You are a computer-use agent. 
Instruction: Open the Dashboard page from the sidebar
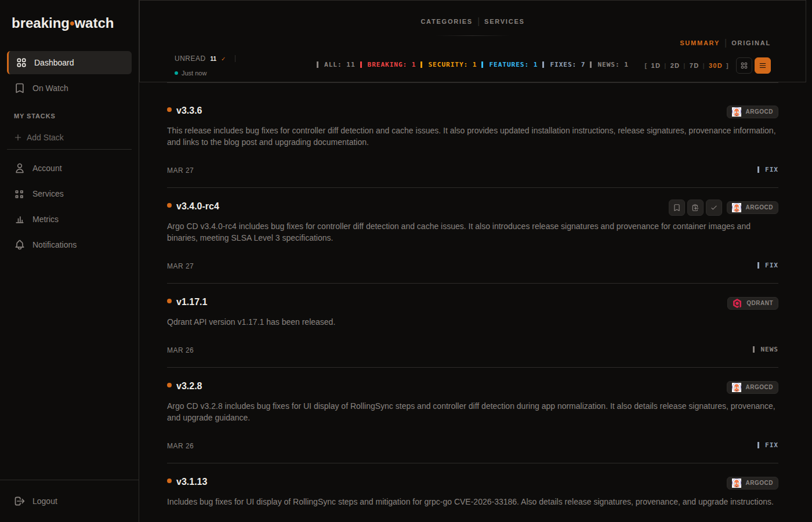pyautogui.click(x=70, y=63)
